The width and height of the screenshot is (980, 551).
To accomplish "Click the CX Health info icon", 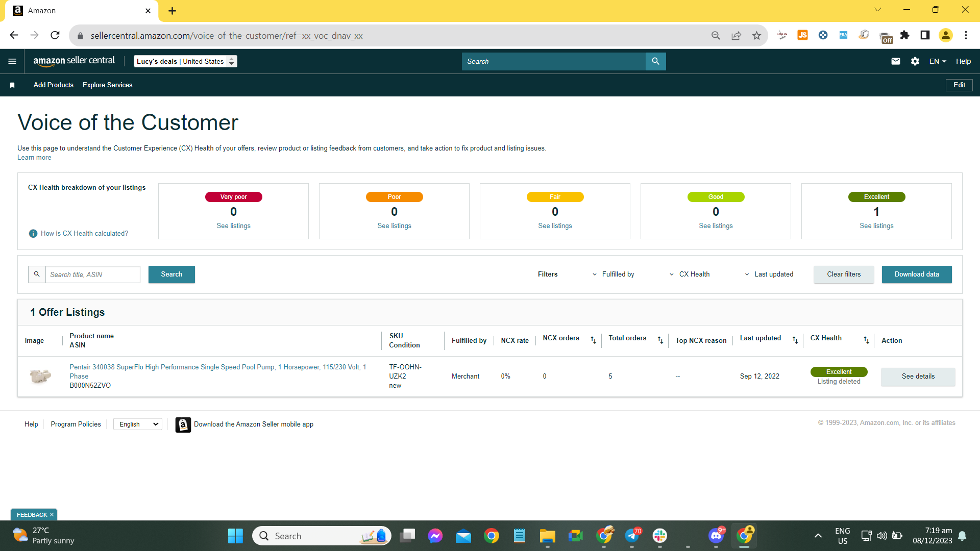I will tap(33, 234).
